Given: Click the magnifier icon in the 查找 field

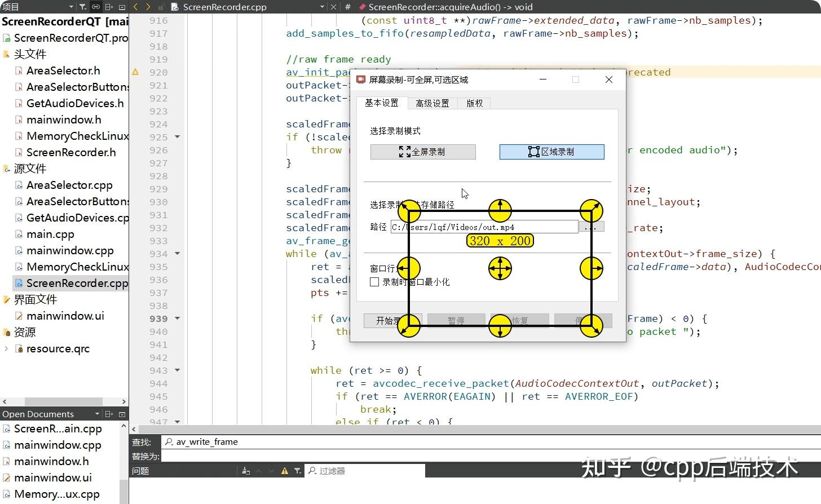Looking at the screenshot, I should (169, 442).
